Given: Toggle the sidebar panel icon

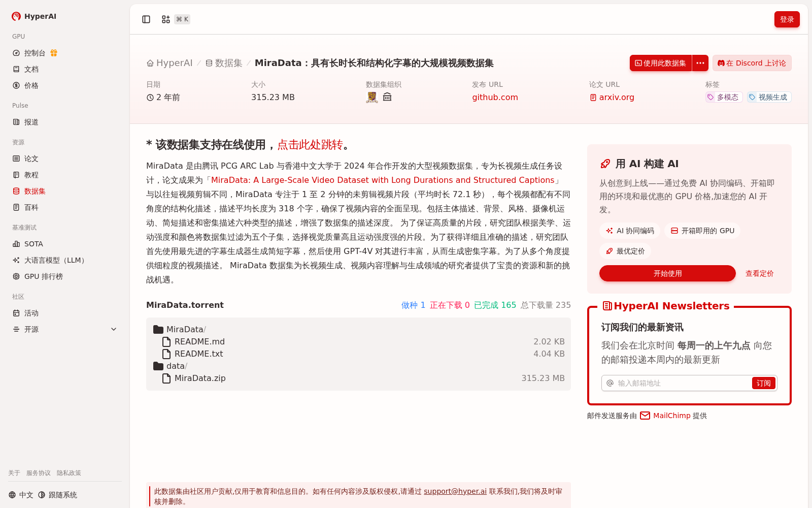Looking at the screenshot, I should [146, 19].
